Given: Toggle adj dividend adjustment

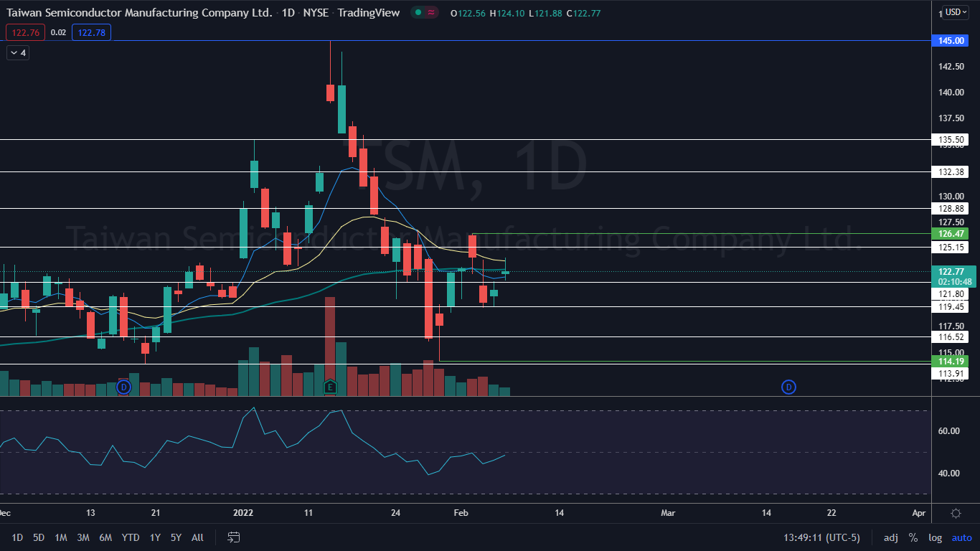Looking at the screenshot, I should point(890,537).
